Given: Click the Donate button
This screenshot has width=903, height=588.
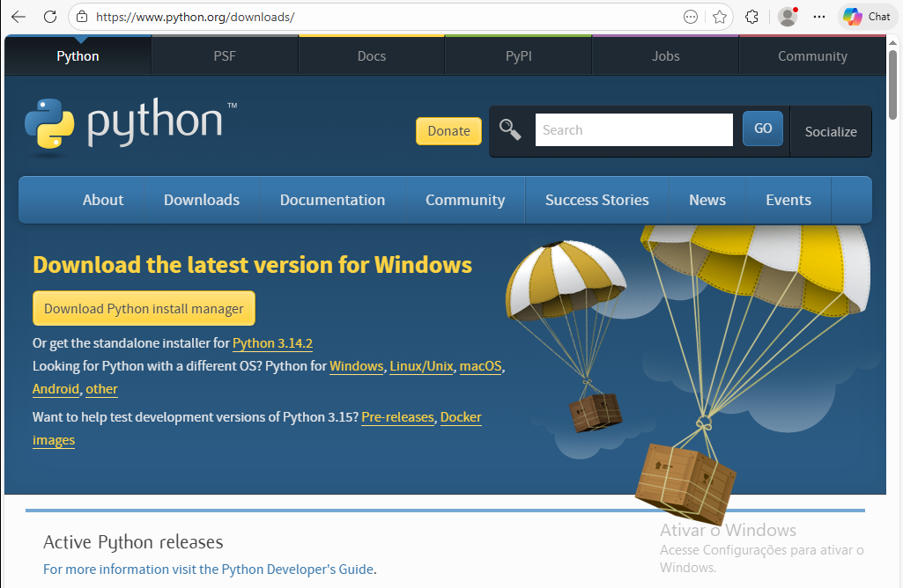Looking at the screenshot, I should pyautogui.click(x=448, y=130).
